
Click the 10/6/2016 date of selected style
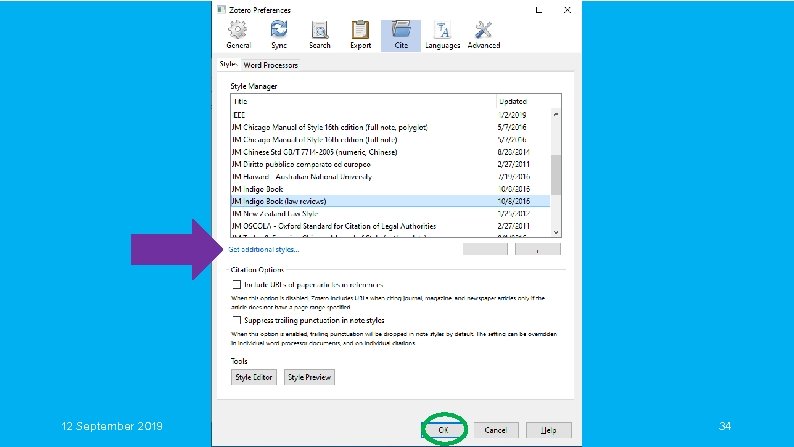(x=513, y=201)
